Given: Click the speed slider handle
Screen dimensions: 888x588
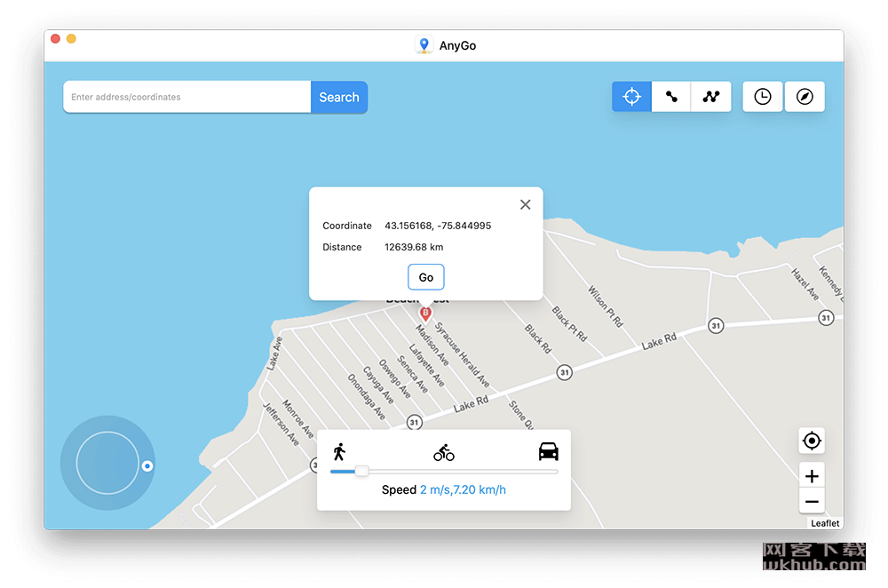Looking at the screenshot, I should (362, 472).
